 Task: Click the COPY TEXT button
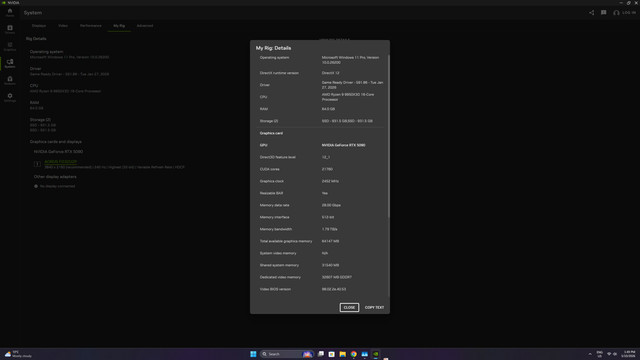(x=374, y=307)
